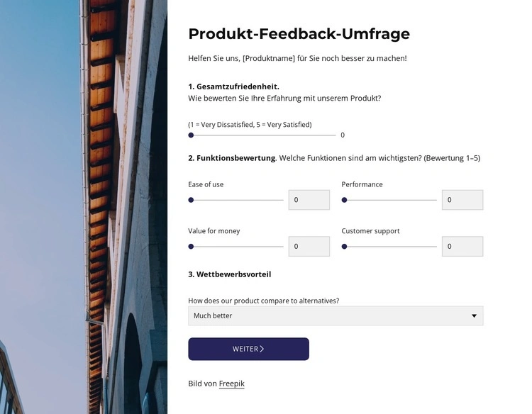Click the overall satisfaction slider track
The width and height of the screenshot is (532, 414).
coord(262,135)
